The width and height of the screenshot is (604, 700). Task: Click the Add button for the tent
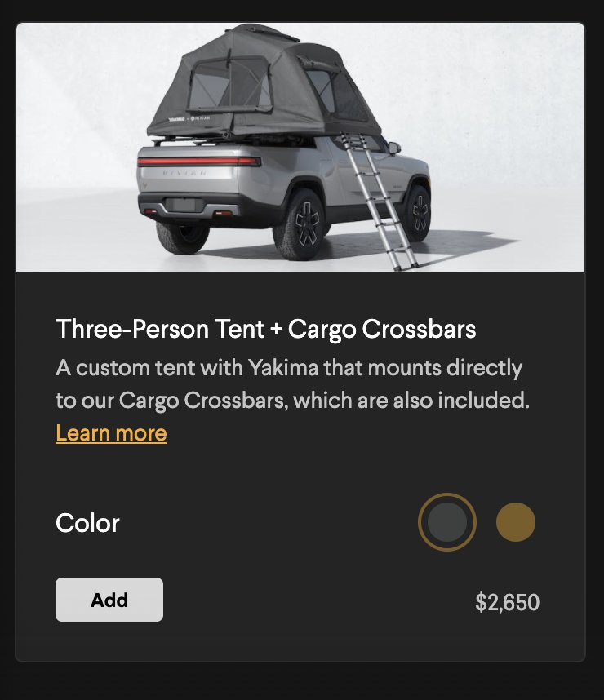[x=109, y=599]
